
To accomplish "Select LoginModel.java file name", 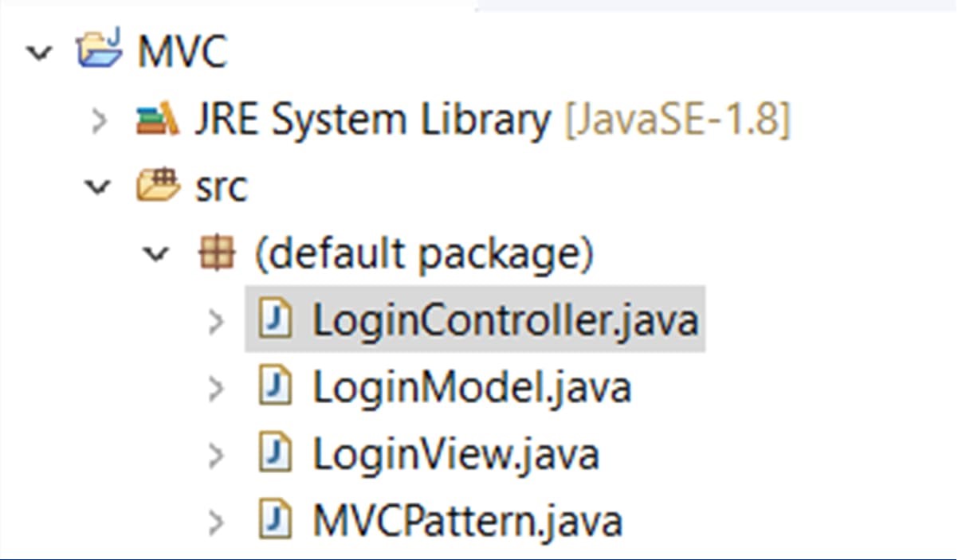I will point(472,388).
